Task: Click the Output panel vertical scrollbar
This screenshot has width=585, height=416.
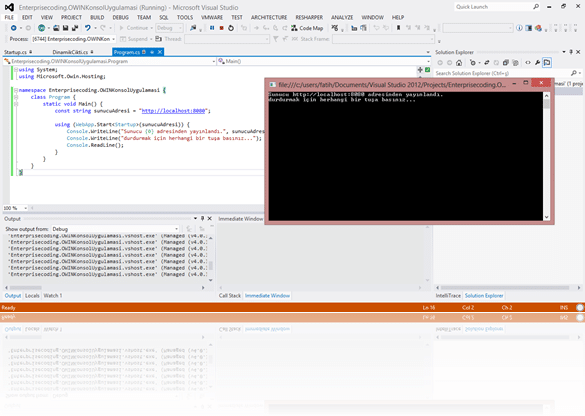Action: pyautogui.click(x=211, y=258)
